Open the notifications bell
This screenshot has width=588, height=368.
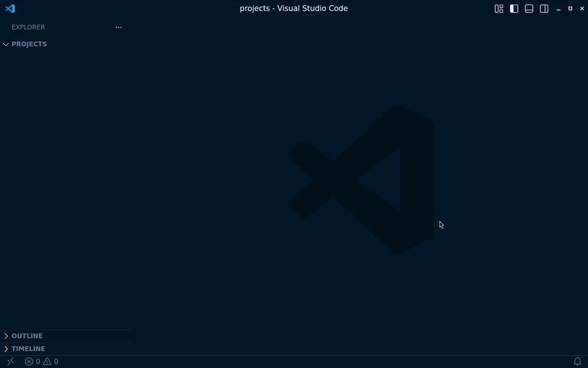tap(578, 361)
